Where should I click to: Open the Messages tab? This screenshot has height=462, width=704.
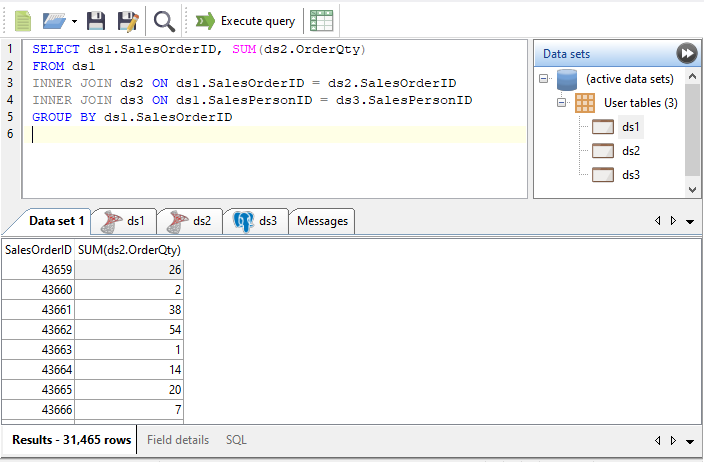coord(322,221)
